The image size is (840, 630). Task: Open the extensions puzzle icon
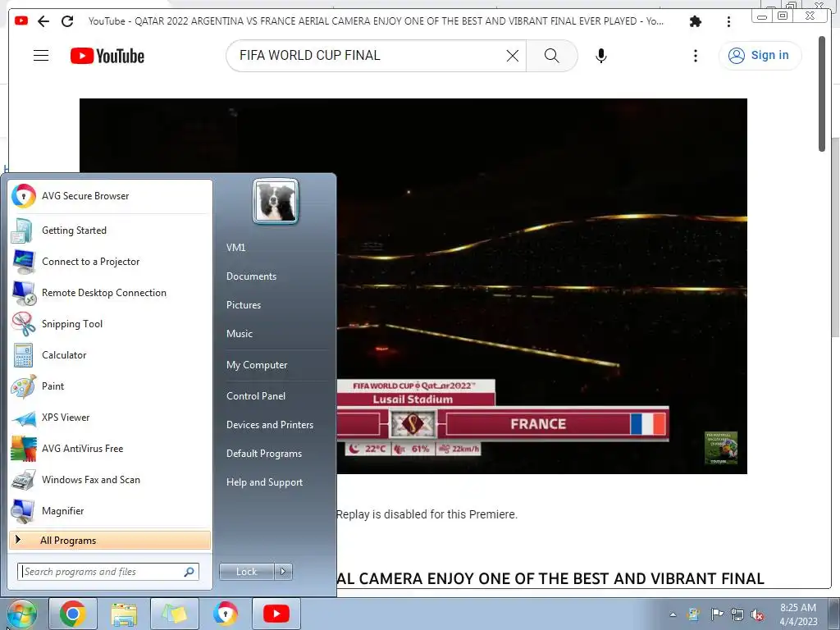696,21
